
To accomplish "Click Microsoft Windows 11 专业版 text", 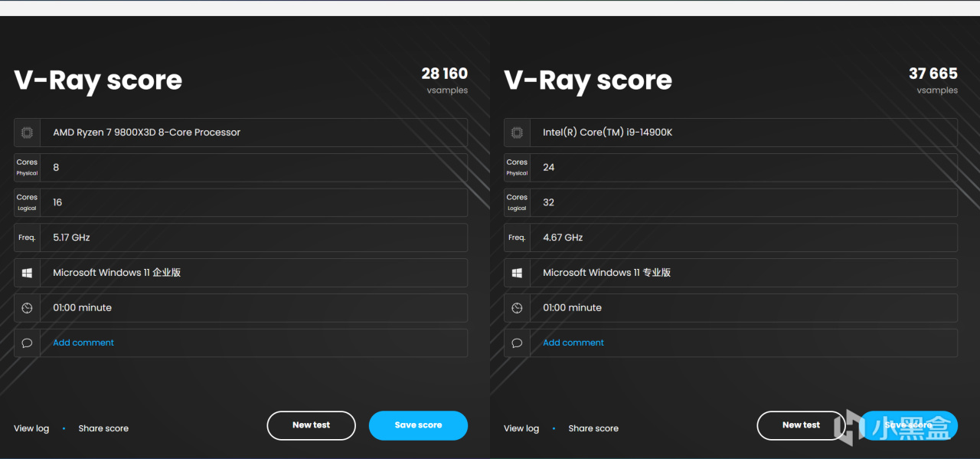I will click(x=606, y=273).
